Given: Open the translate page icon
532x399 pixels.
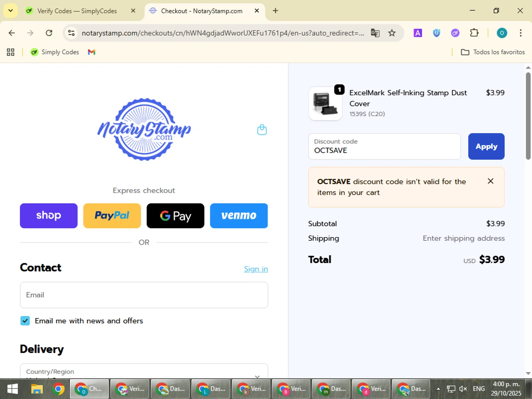Looking at the screenshot, I should (x=375, y=33).
